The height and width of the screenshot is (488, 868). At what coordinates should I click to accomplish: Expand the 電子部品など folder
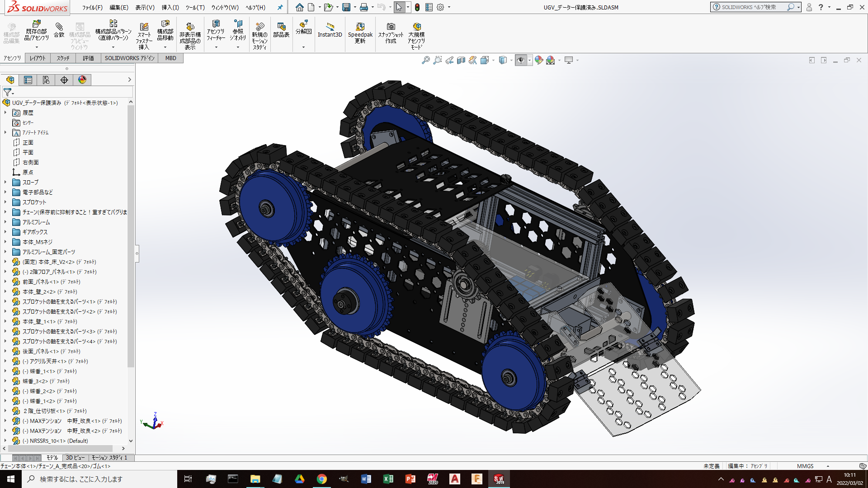click(x=5, y=192)
